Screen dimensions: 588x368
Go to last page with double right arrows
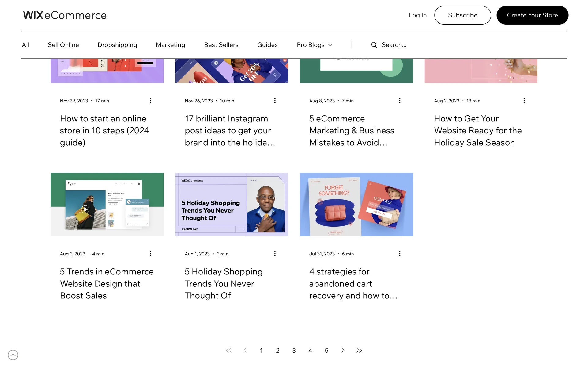pyautogui.click(x=359, y=350)
